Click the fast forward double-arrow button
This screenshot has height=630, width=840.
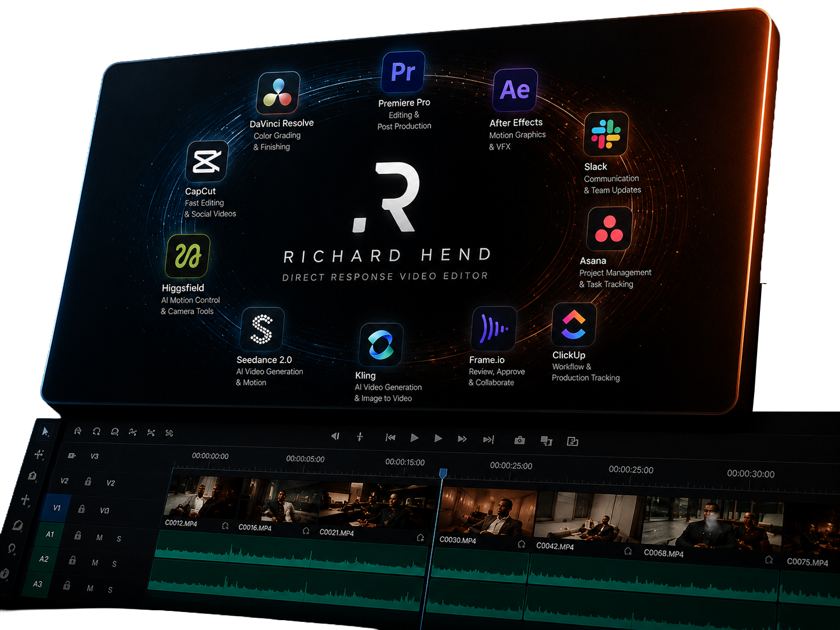click(462, 439)
